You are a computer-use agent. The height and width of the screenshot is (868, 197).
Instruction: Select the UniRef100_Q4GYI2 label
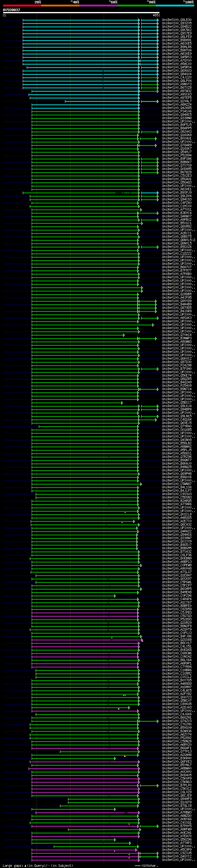pos(177,856)
